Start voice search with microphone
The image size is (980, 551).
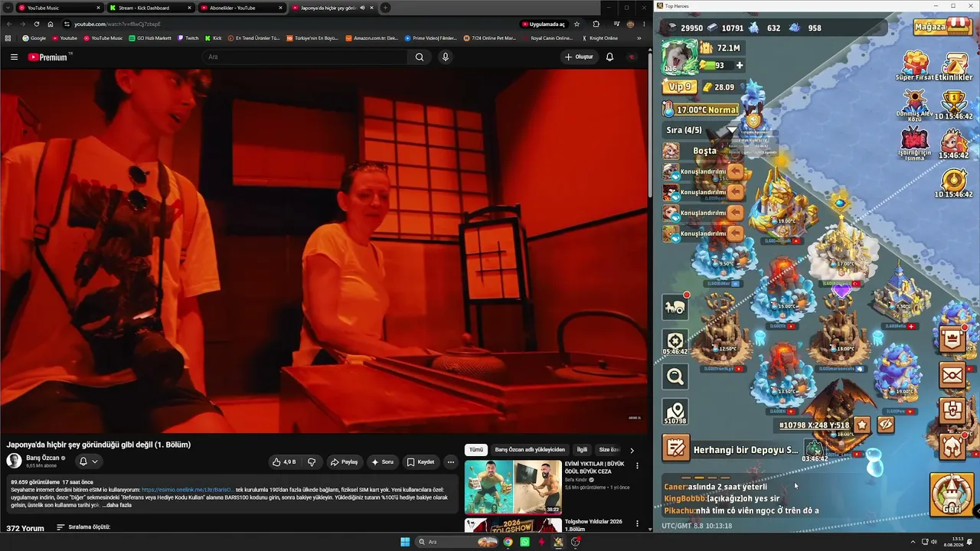pos(445,57)
